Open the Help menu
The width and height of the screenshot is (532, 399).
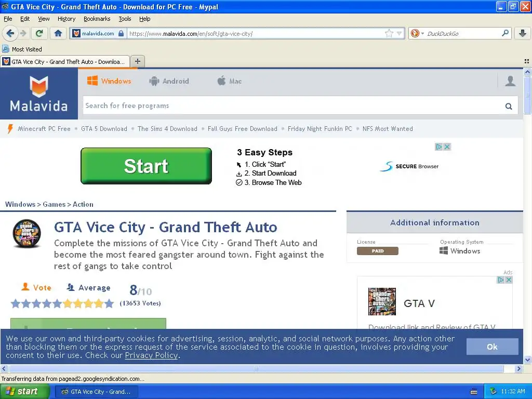tap(144, 19)
